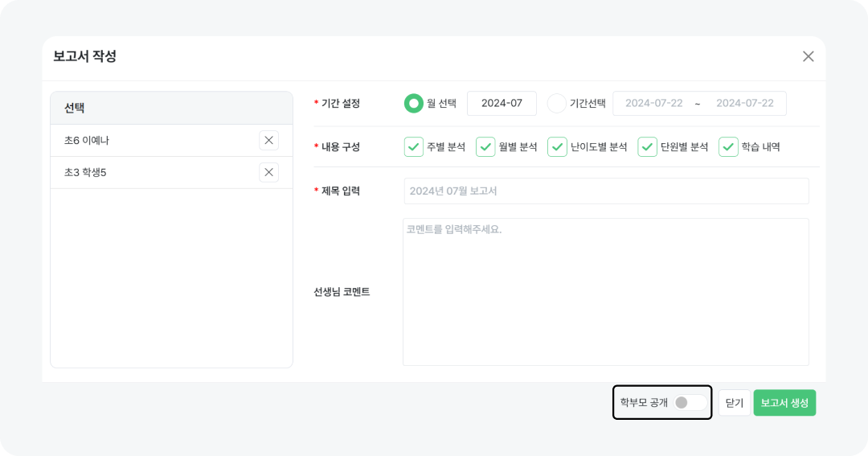Click the 제목 입력 title field
Image resolution: width=868 pixels, height=456 pixels.
pyautogui.click(x=605, y=191)
